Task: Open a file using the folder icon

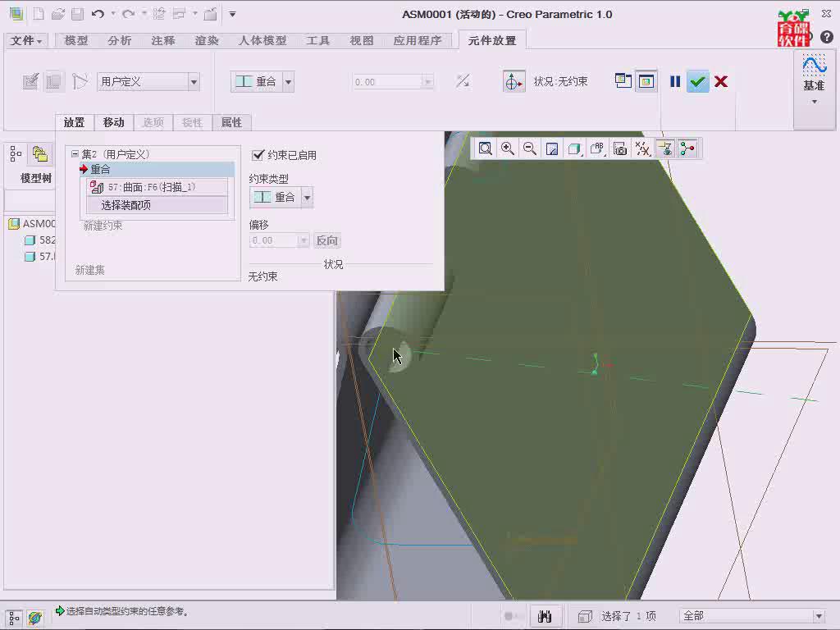Action: click(x=58, y=14)
